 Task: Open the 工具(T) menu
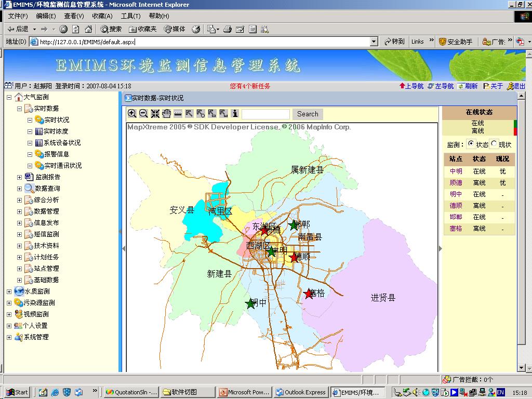(x=130, y=16)
